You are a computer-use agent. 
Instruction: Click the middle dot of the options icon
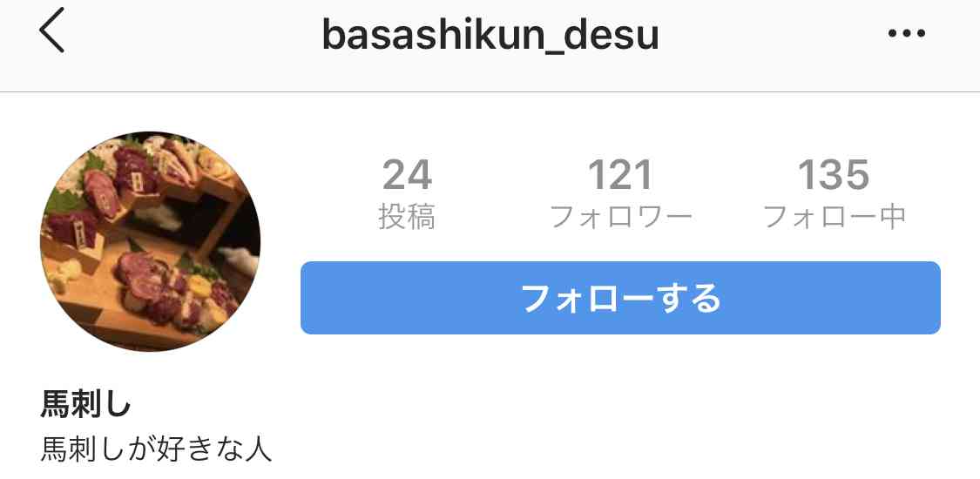[907, 34]
